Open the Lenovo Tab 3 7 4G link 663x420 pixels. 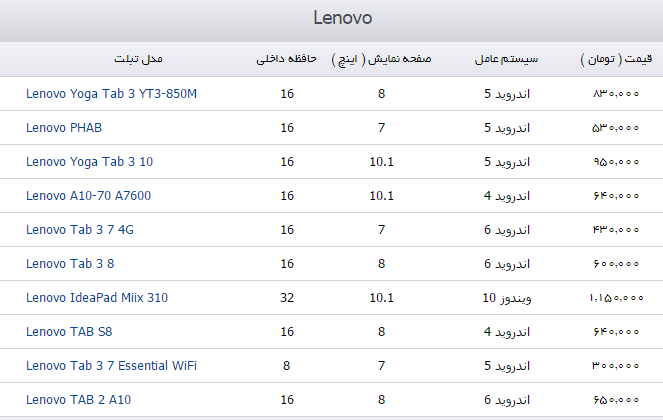tap(79, 230)
